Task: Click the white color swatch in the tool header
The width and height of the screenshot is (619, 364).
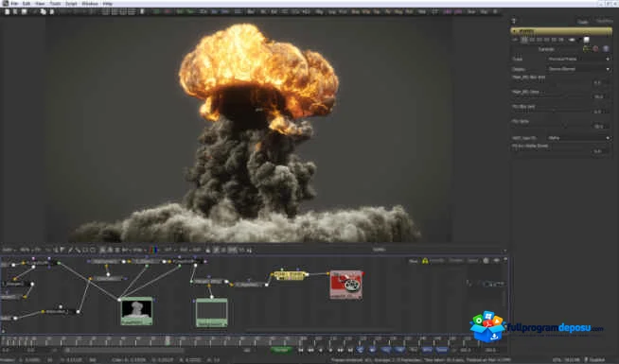Action: coord(587,40)
